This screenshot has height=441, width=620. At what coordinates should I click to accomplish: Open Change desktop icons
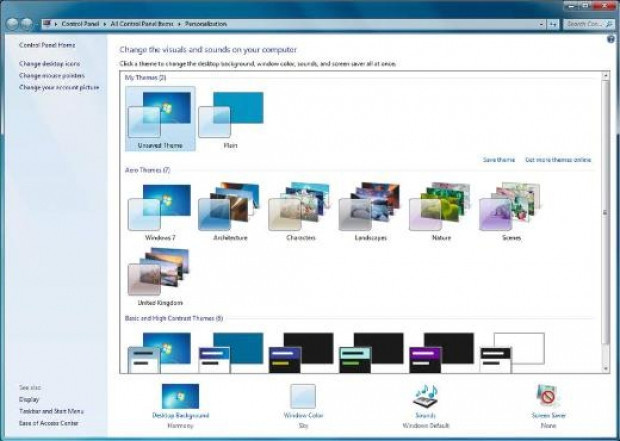49,64
